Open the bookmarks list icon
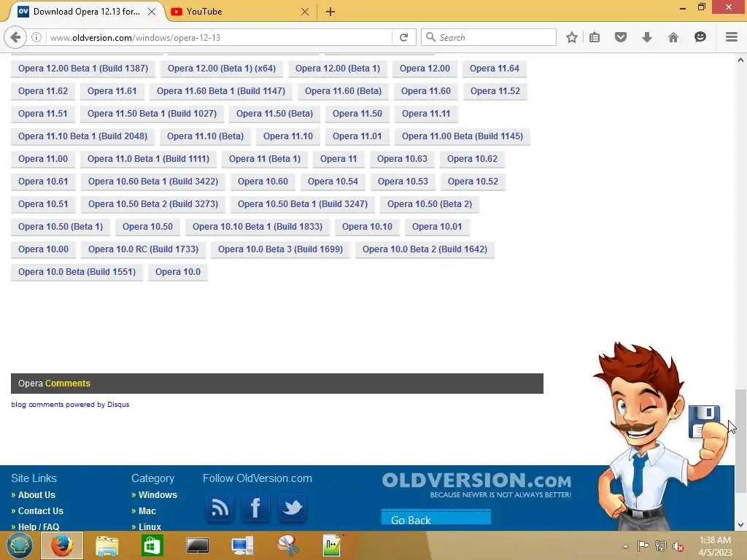 click(595, 37)
